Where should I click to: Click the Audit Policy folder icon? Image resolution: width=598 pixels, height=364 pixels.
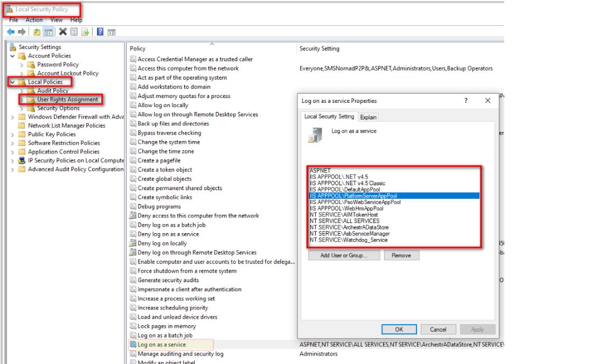(32, 90)
